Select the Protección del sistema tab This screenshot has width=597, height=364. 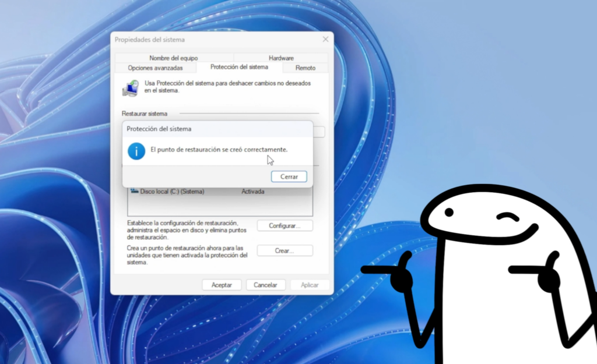(x=239, y=67)
